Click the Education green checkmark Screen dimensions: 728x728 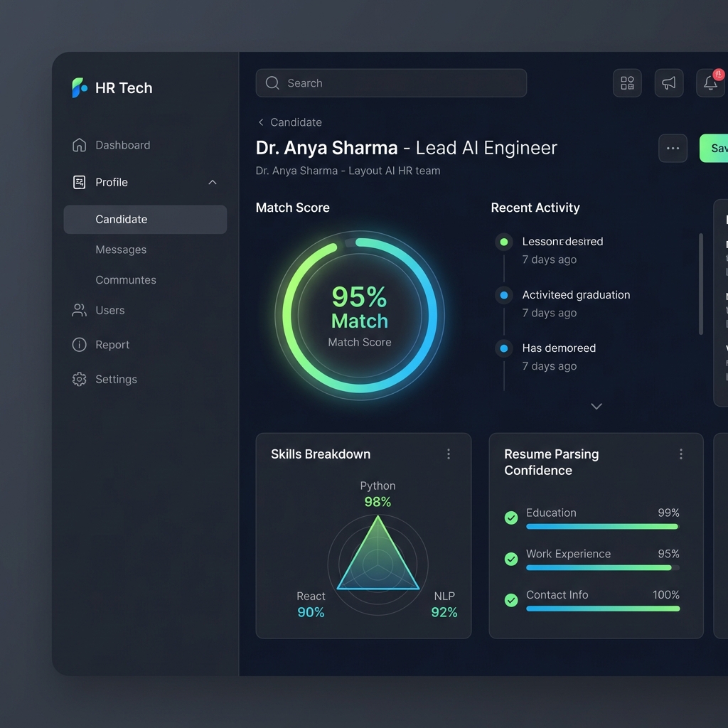click(x=511, y=518)
